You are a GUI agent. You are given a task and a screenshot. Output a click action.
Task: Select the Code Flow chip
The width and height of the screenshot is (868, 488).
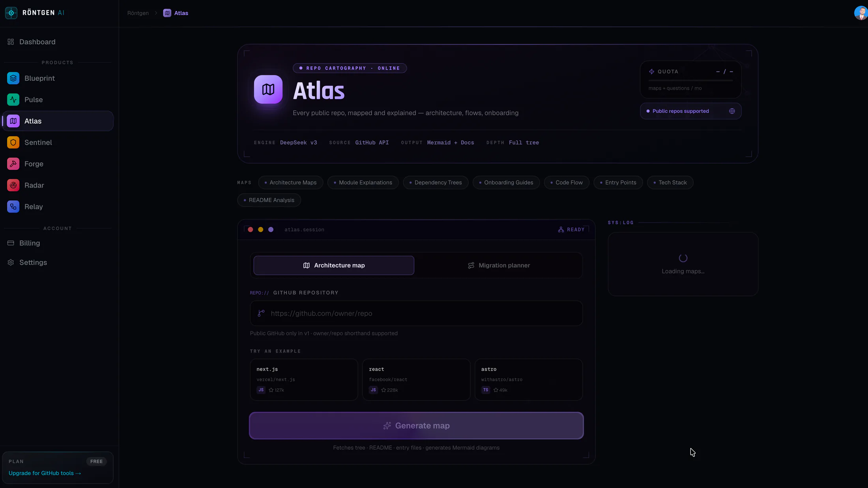567,182
